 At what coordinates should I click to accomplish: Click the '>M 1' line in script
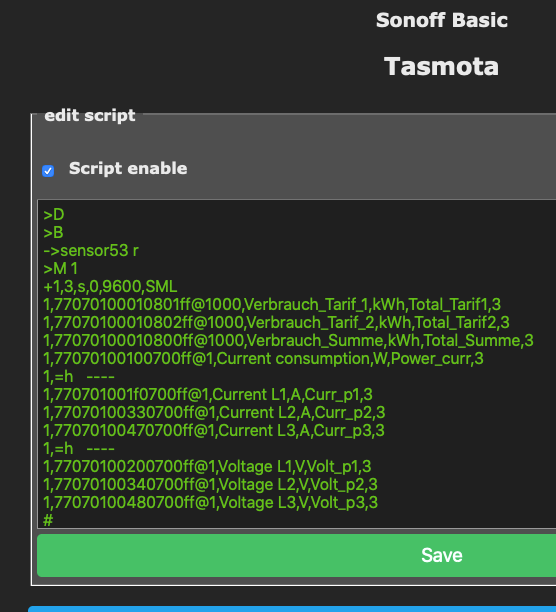pyautogui.click(x=60, y=269)
